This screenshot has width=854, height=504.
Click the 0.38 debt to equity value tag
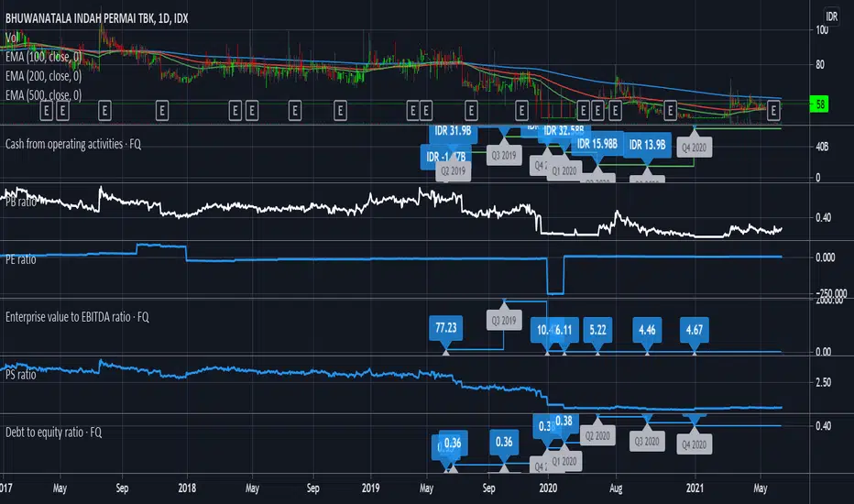pos(564,422)
